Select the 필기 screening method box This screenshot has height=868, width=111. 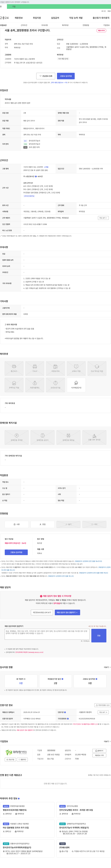click(x=68, y=524)
